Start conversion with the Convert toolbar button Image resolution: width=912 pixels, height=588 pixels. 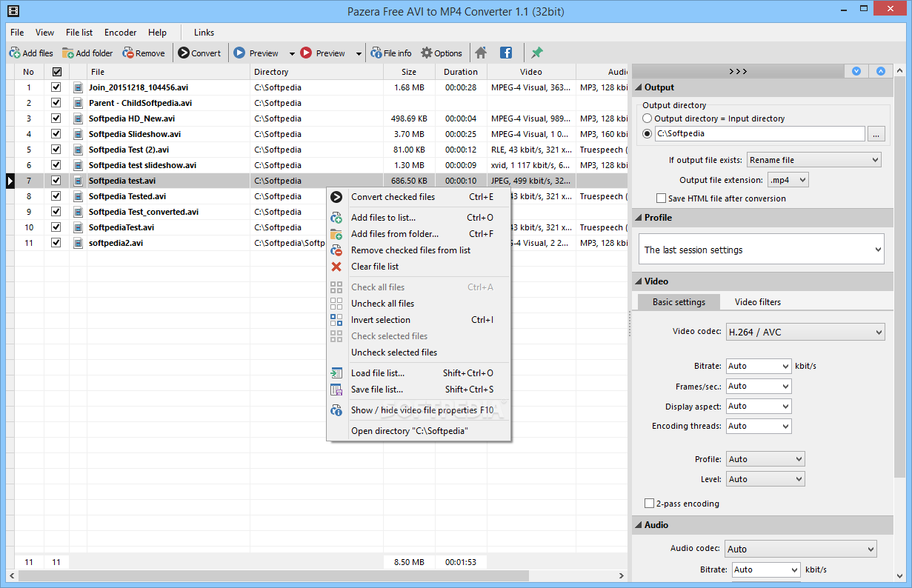199,53
